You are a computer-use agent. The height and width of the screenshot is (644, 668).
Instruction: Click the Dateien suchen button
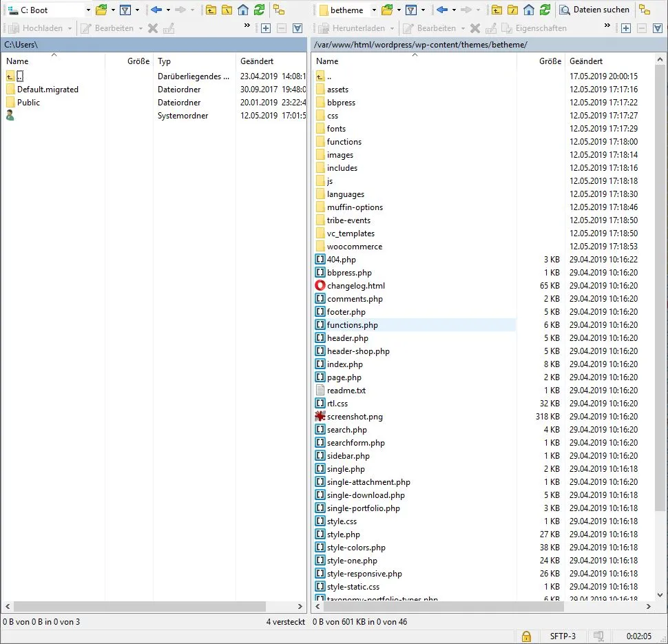click(594, 10)
